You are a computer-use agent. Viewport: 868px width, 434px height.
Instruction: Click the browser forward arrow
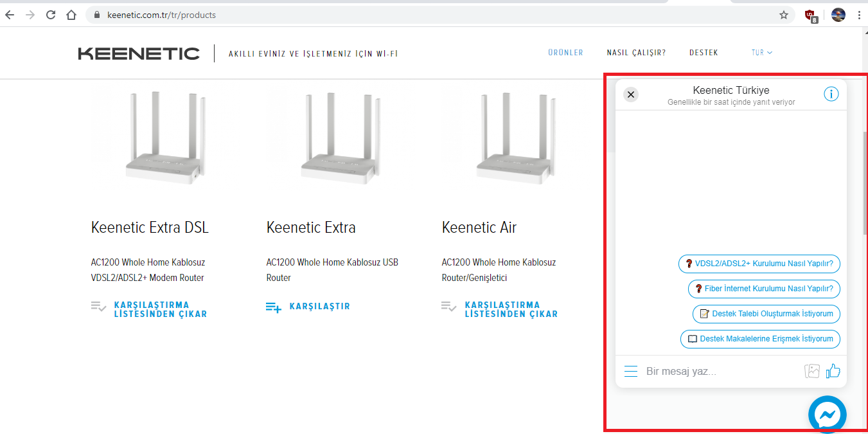point(30,15)
